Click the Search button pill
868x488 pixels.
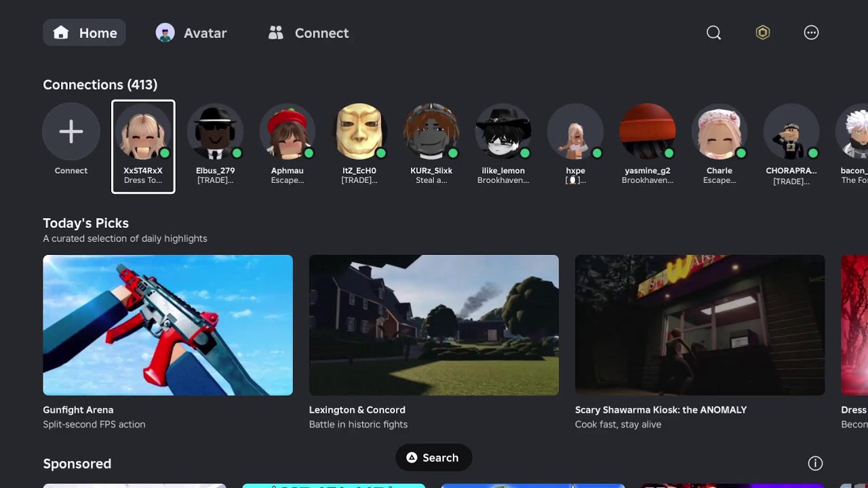click(x=433, y=457)
